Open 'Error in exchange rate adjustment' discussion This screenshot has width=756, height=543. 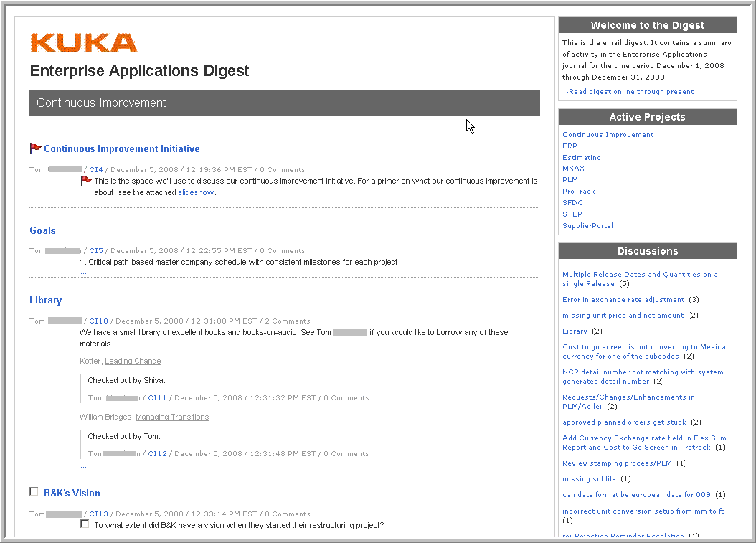[x=623, y=300]
